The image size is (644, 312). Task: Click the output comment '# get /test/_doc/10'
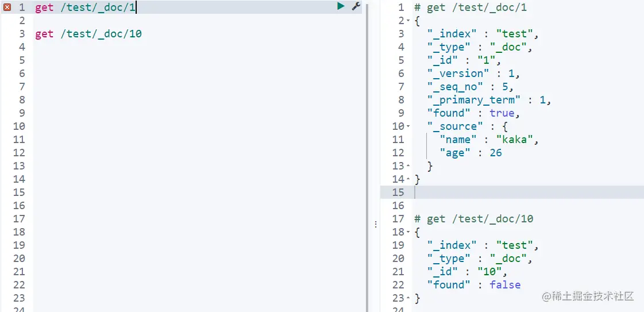473,219
